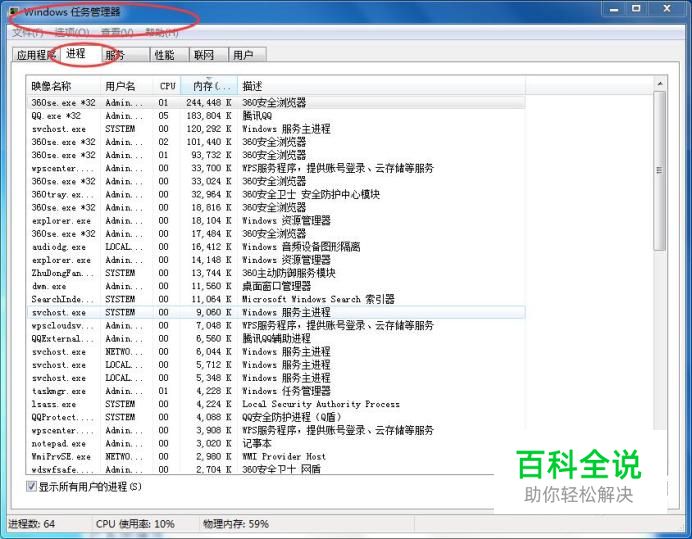Select explorer.exe row using 14,148 K
The width and height of the screenshot is (692, 539).
click(276, 260)
